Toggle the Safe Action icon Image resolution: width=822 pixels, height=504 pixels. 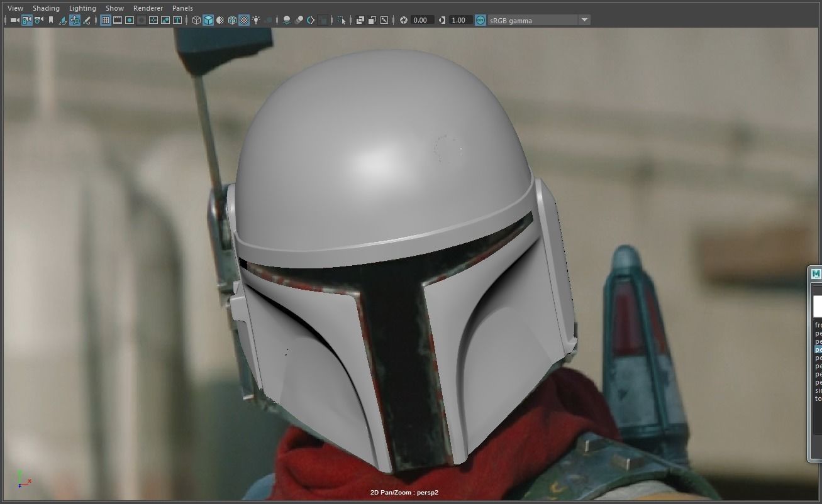(x=165, y=20)
